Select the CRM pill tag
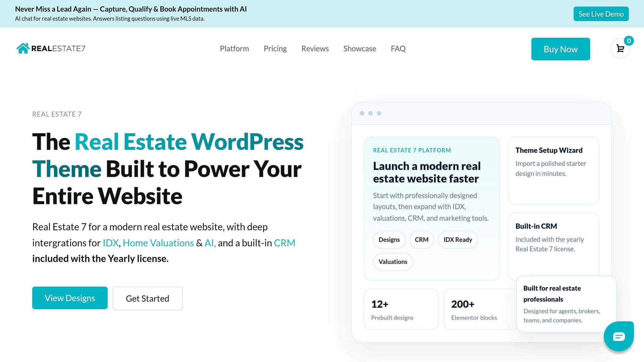 422,240
